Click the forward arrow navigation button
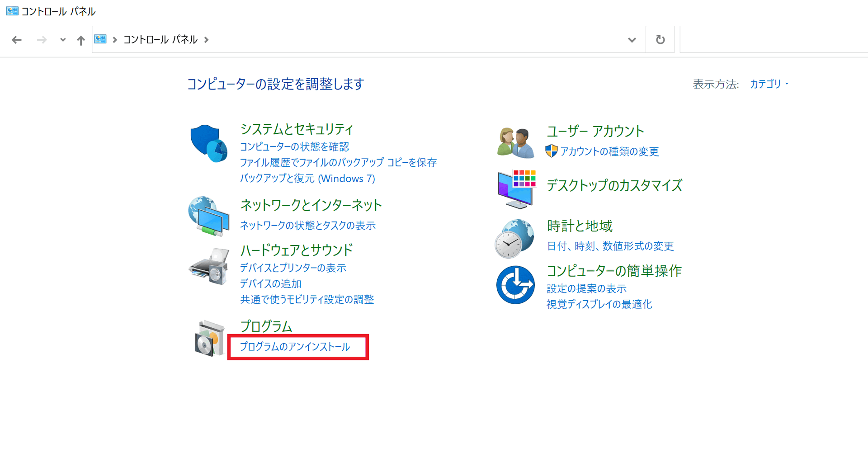 click(42, 40)
